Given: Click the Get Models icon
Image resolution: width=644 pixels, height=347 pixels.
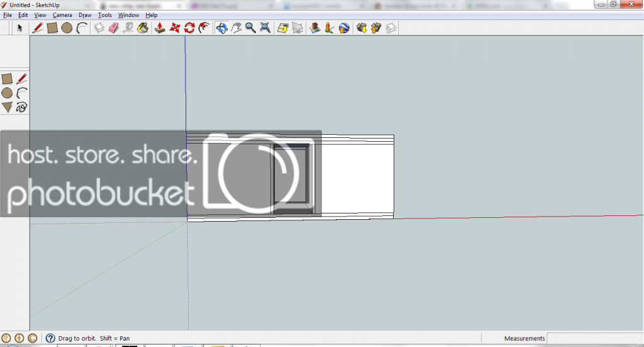Looking at the screenshot, I should click(362, 28).
